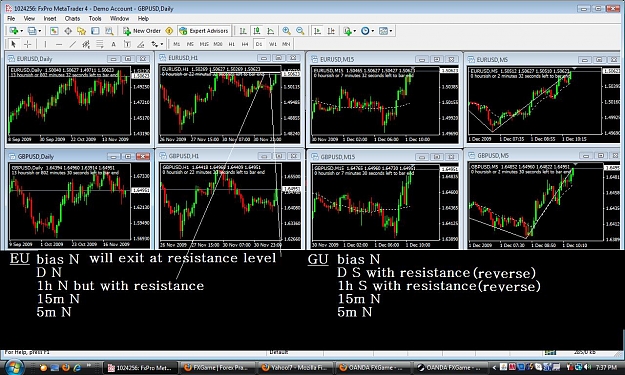Activate the GBPUSD,M15 chart title bar

click(x=384, y=157)
